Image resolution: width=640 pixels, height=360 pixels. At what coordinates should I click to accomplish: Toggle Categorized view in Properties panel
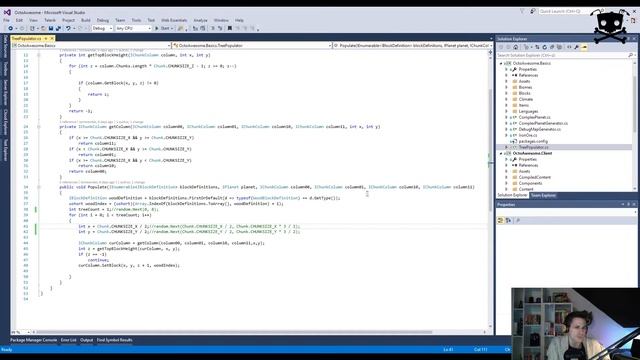(501, 220)
